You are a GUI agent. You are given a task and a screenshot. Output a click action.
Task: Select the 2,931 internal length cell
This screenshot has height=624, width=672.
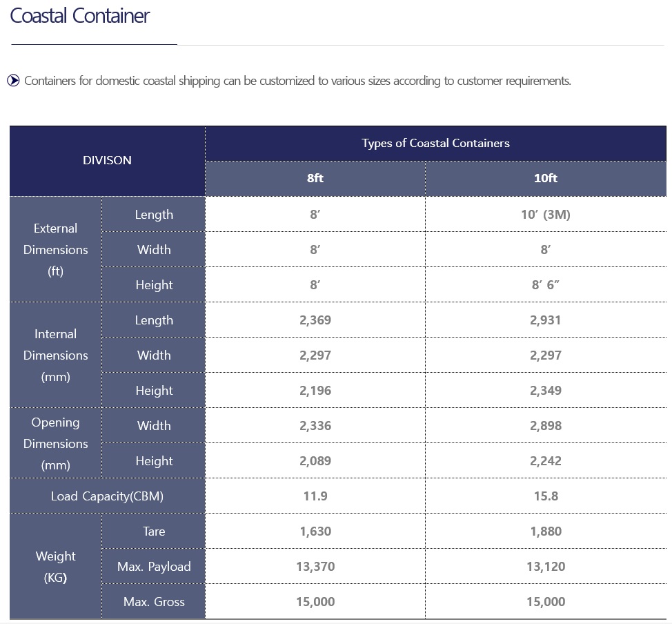tap(546, 320)
